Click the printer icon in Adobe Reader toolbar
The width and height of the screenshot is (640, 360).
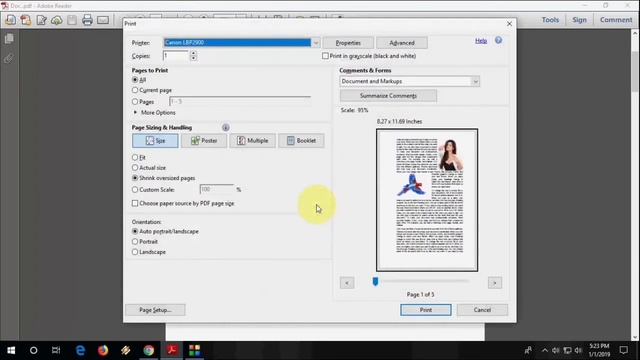(87, 20)
